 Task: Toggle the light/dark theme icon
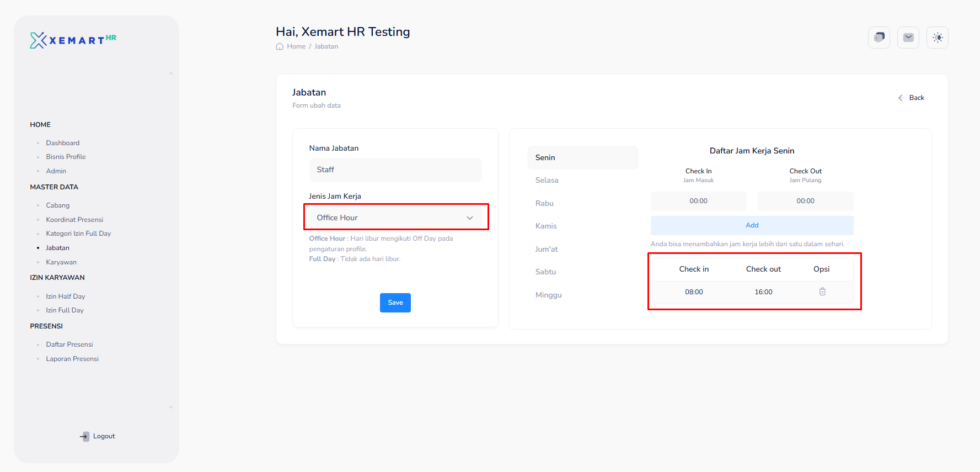tap(937, 38)
